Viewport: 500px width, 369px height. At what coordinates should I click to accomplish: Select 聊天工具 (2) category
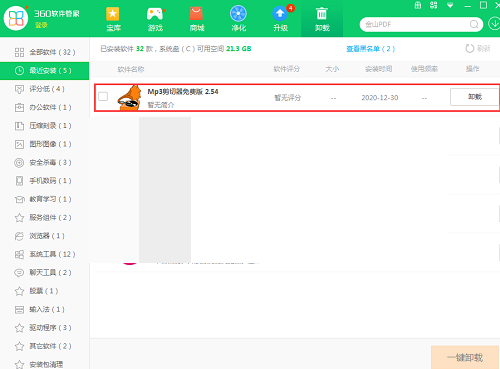pyautogui.click(x=44, y=273)
